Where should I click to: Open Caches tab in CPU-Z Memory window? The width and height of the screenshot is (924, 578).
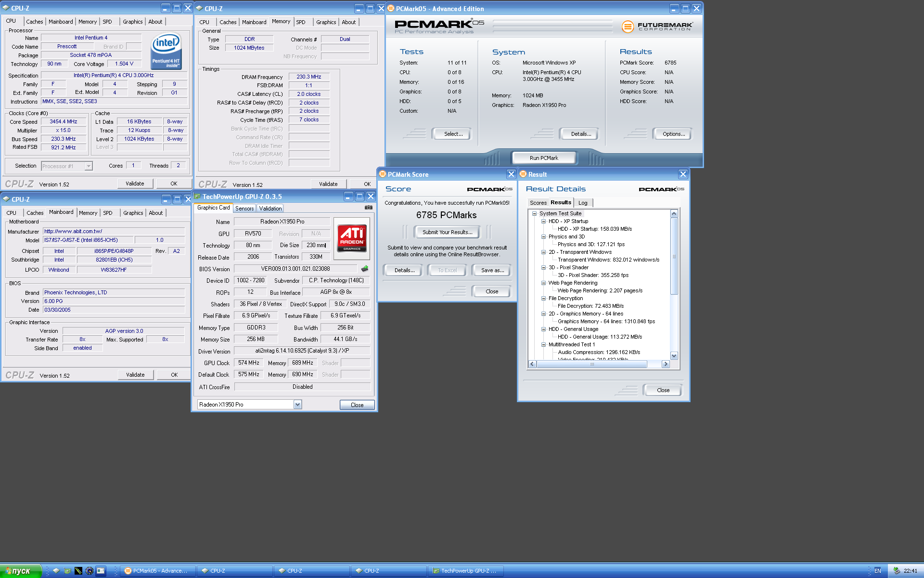[228, 22]
